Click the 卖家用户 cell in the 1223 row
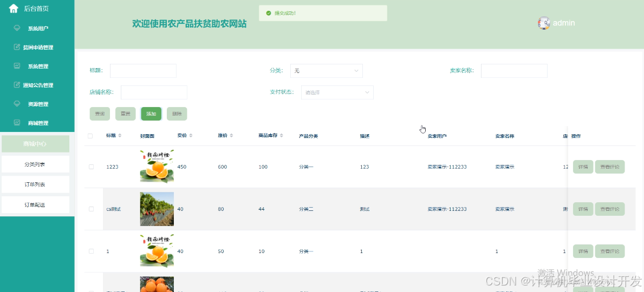 447,167
